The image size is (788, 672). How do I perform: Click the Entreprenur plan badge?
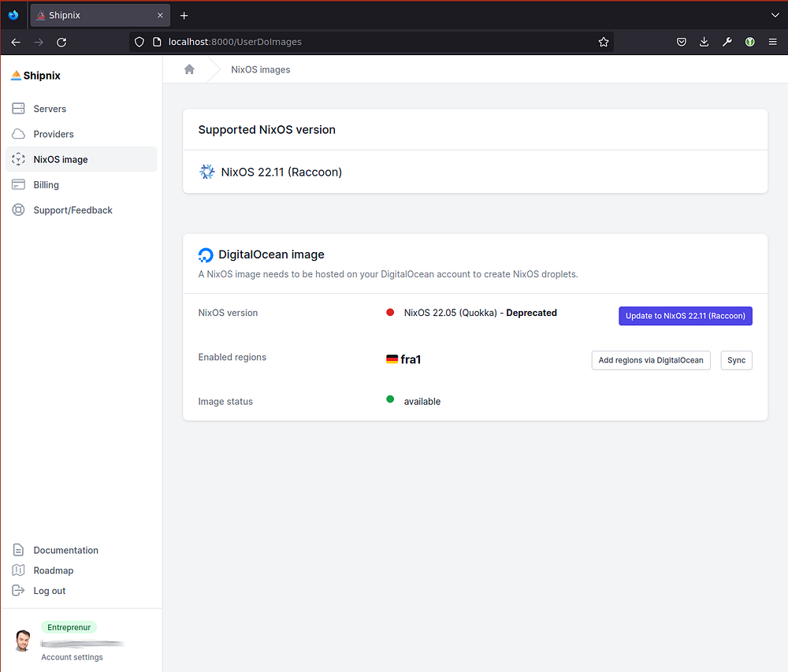(69, 627)
